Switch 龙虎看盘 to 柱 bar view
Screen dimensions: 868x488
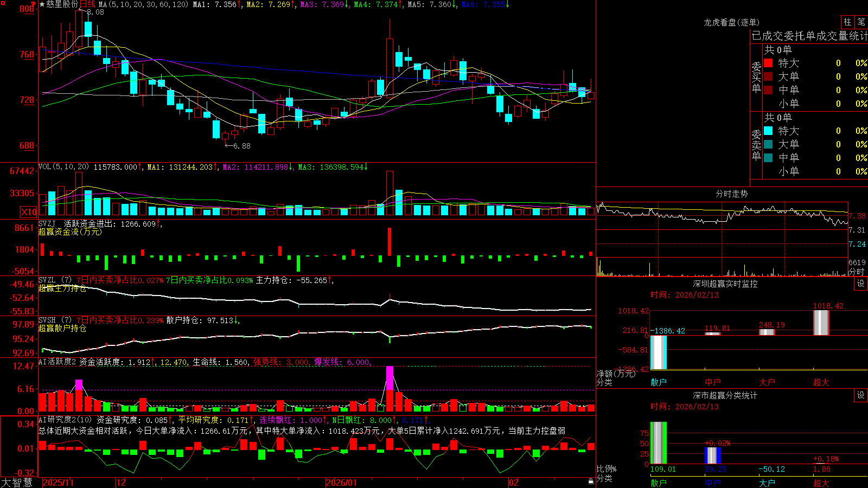click(847, 22)
